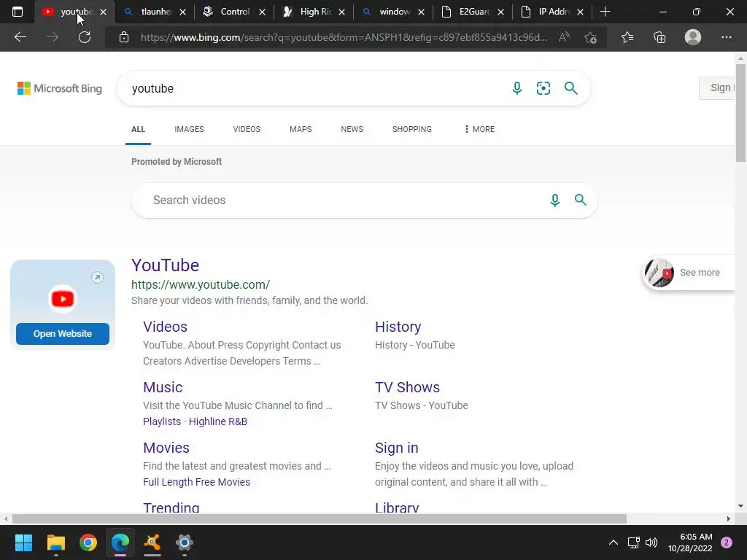Image resolution: width=747 pixels, height=560 pixels.
Task: Open network status in system tray
Action: tap(633, 542)
